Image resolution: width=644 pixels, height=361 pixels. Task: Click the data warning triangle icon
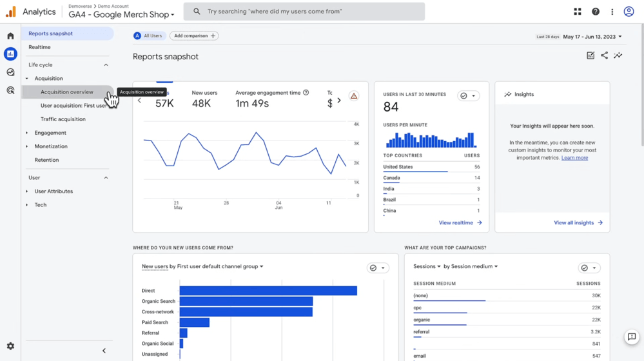coord(354,96)
